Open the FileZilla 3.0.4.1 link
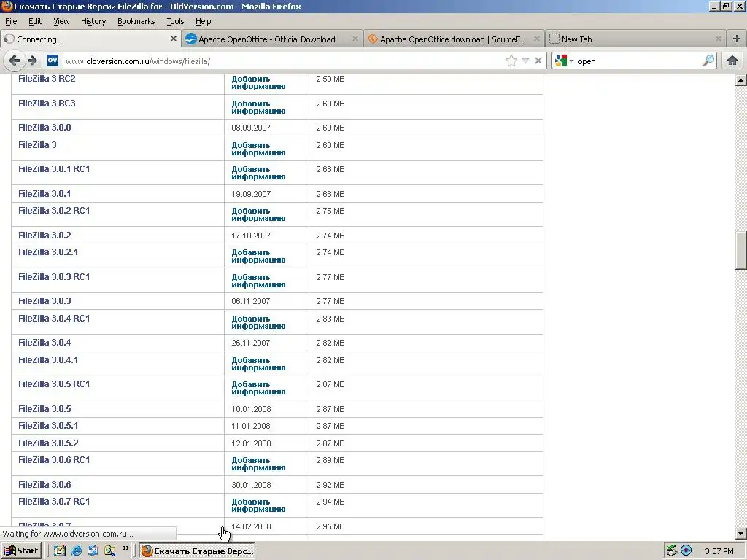The width and height of the screenshot is (747, 560). tap(48, 359)
